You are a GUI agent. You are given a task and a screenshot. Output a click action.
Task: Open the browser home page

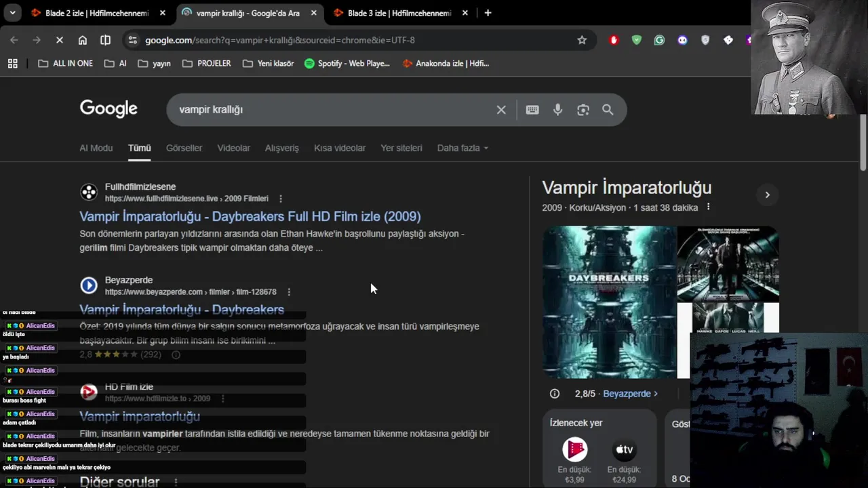tap(83, 40)
